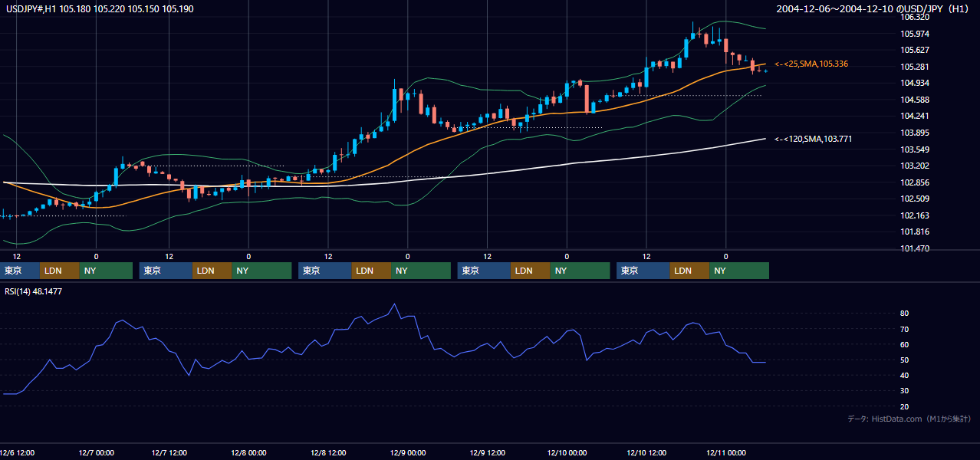Click the HistData.com data source credit
The image size is (980, 460).
pyautogui.click(x=909, y=419)
